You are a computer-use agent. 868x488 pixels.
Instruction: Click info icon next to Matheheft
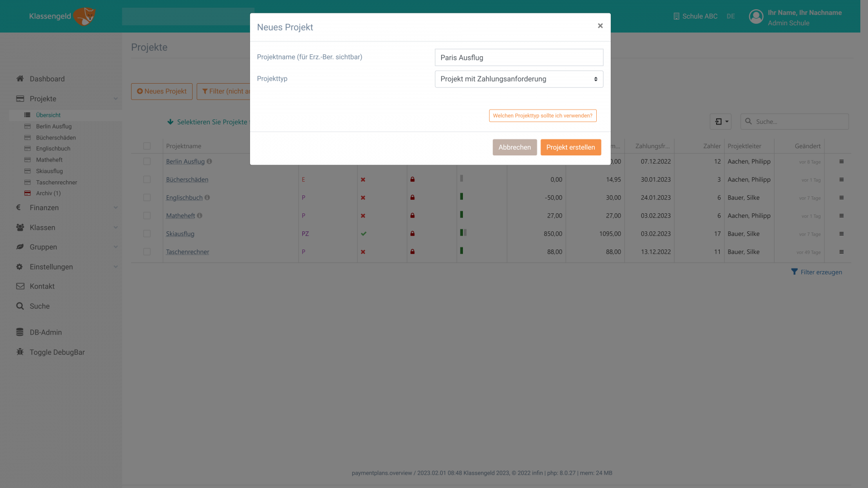pos(199,215)
